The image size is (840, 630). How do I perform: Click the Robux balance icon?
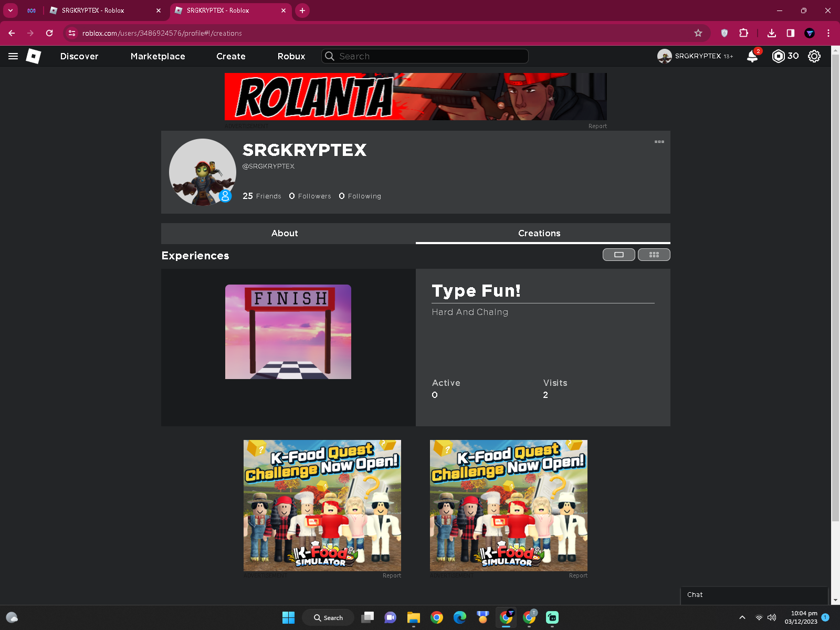pos(778,56)
